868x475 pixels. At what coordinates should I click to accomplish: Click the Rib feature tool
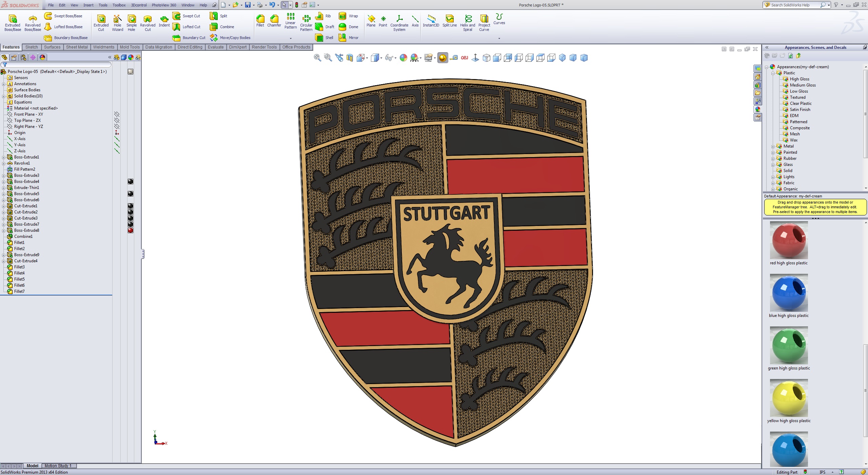tap(323, 16)
